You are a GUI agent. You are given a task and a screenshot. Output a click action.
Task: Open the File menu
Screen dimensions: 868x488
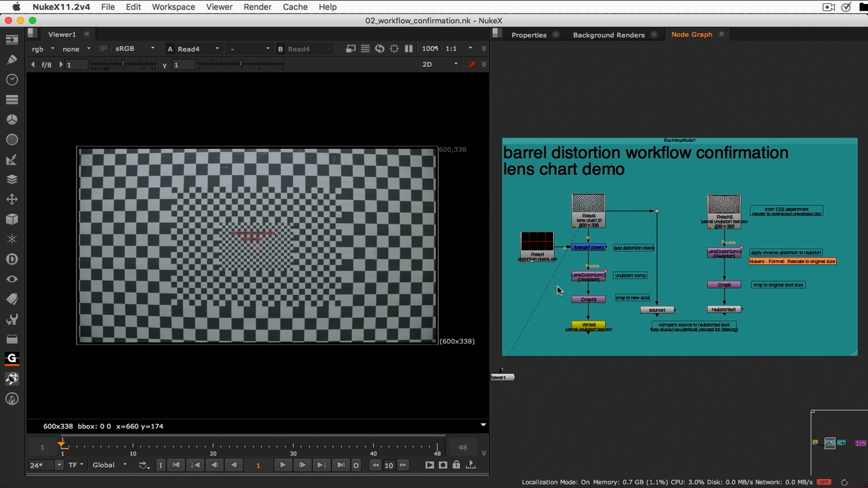point(108,7)
